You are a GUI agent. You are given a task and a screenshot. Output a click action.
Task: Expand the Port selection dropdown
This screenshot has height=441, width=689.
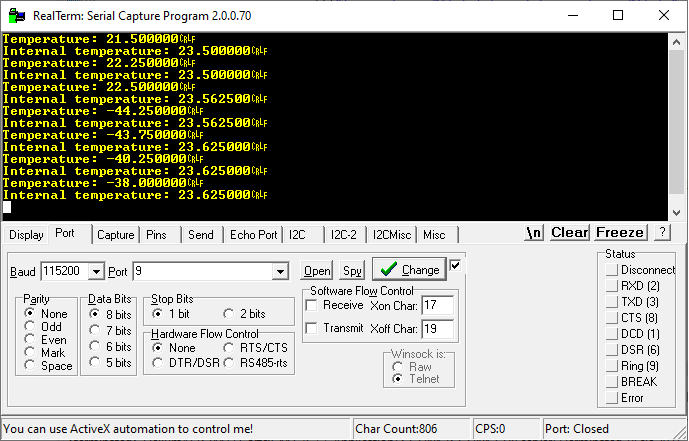[x=280, y=271]
